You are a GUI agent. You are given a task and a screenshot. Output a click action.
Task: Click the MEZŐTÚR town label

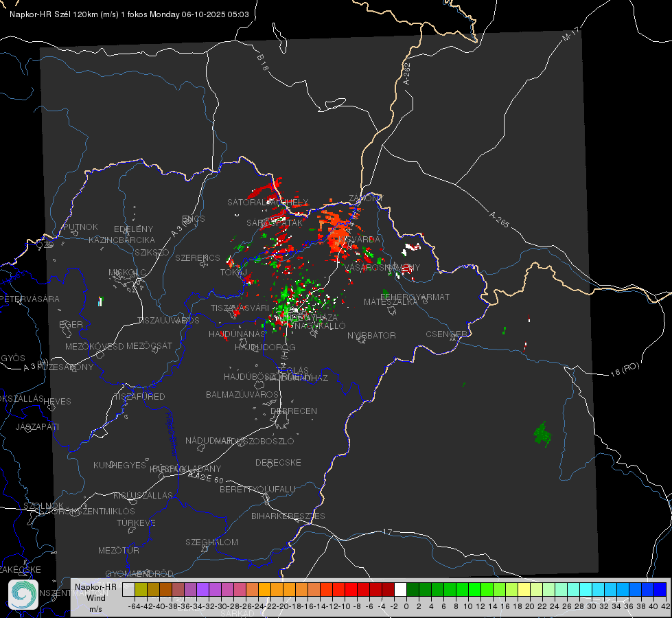click(119, 550)
